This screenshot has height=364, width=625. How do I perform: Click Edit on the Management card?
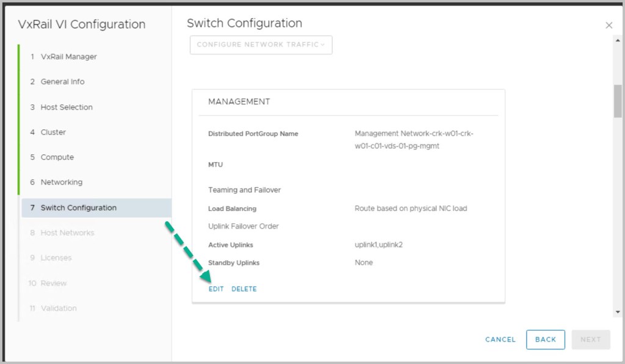point(216,289)
